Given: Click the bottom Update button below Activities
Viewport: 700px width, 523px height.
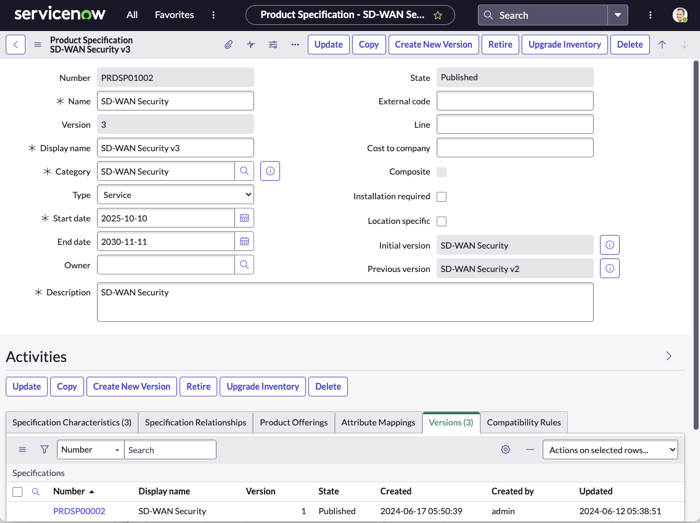Looking at the screenshot, I should click(x=27, y=386).
